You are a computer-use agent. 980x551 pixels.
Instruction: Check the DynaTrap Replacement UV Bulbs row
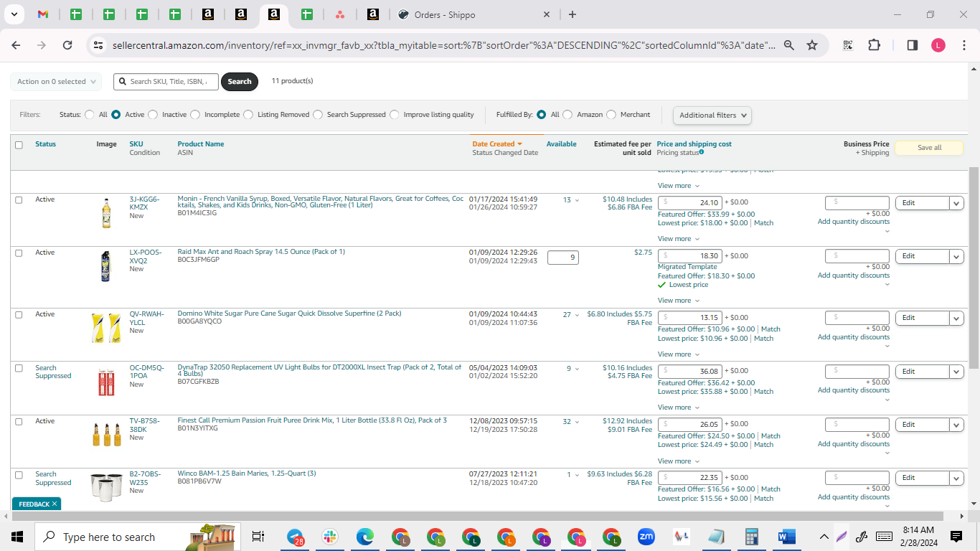pyautogui.click(x=19, y=368)
